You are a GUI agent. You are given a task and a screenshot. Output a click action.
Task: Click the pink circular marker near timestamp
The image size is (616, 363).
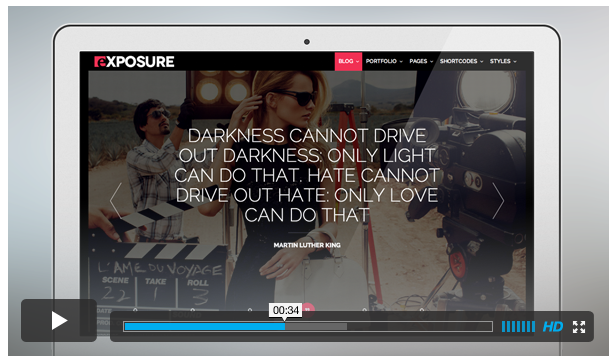[309, 309]
